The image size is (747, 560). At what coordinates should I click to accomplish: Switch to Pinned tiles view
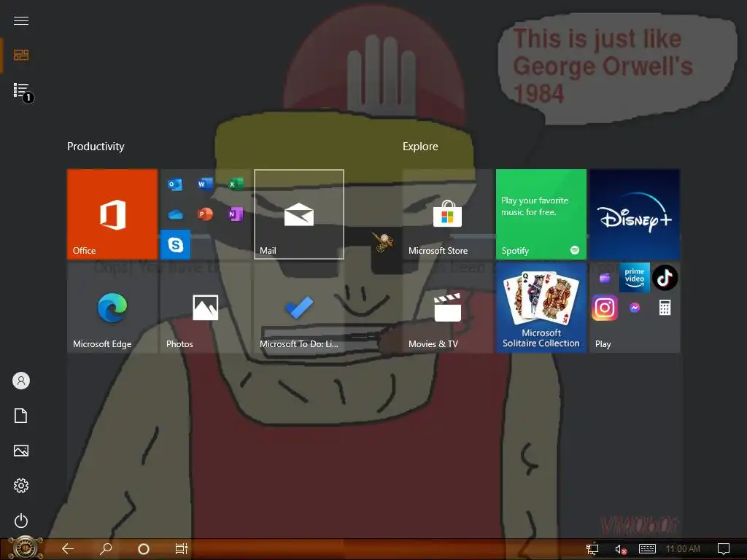(21, 55)
